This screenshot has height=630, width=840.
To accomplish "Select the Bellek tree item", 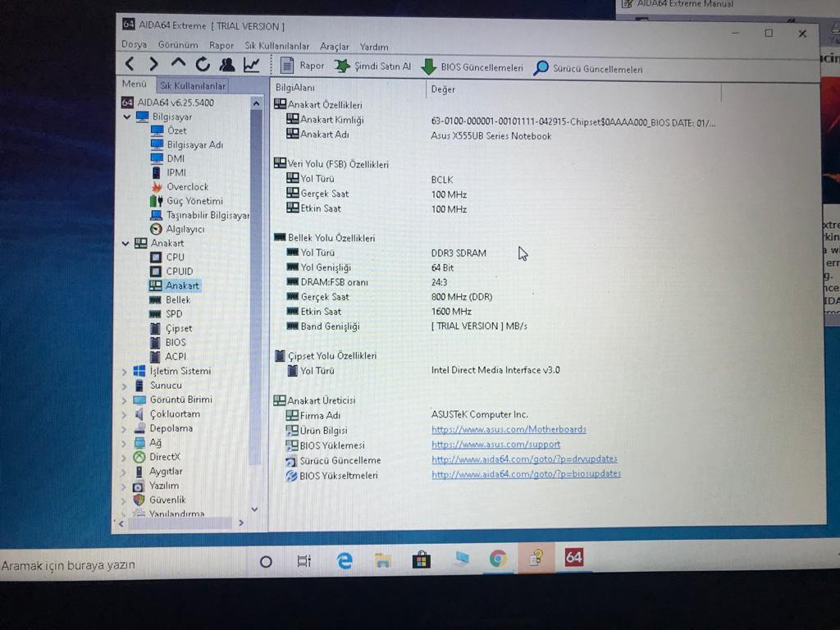I will tap(170, 299).
